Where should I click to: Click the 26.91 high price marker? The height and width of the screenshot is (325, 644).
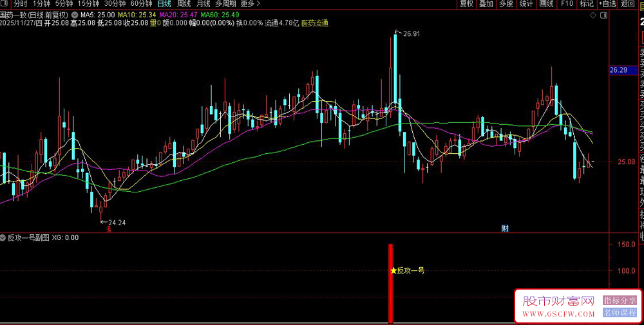point(408,33)
